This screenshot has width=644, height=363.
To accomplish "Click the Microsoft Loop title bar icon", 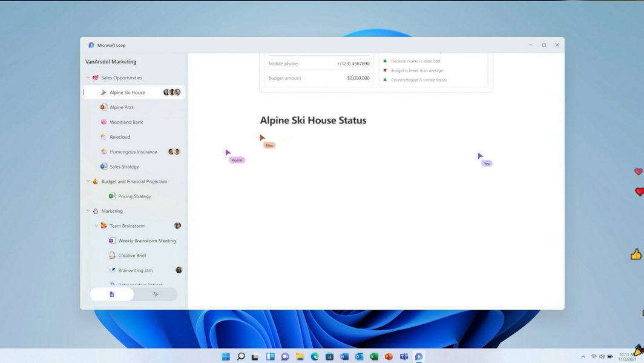I will [91, 45].
